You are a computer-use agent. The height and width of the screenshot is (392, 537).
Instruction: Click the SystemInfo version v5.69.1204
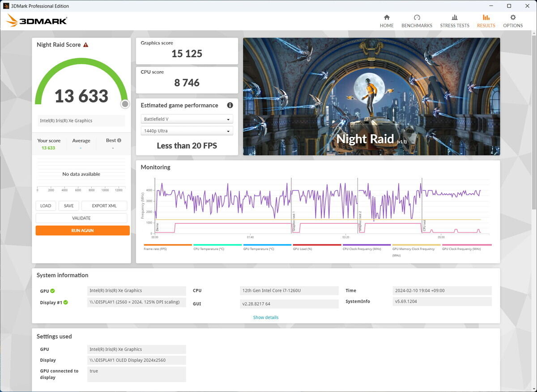click(442, 301)
